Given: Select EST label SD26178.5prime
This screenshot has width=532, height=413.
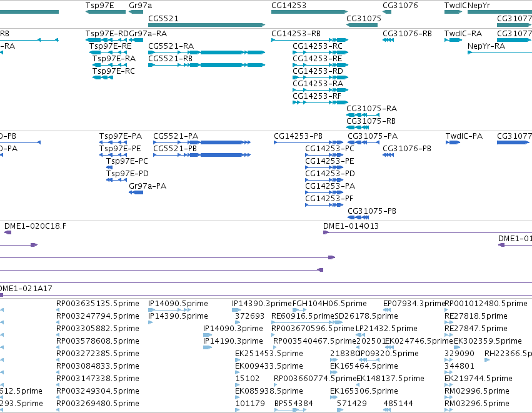Looking at the screenshot, I should 366,316.
